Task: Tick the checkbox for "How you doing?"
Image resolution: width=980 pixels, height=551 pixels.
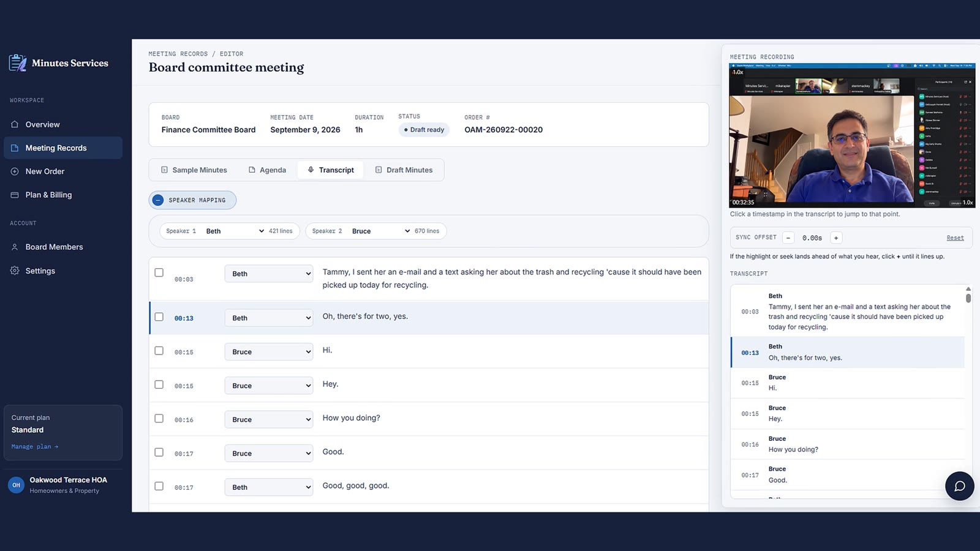Action: point(159,419)
